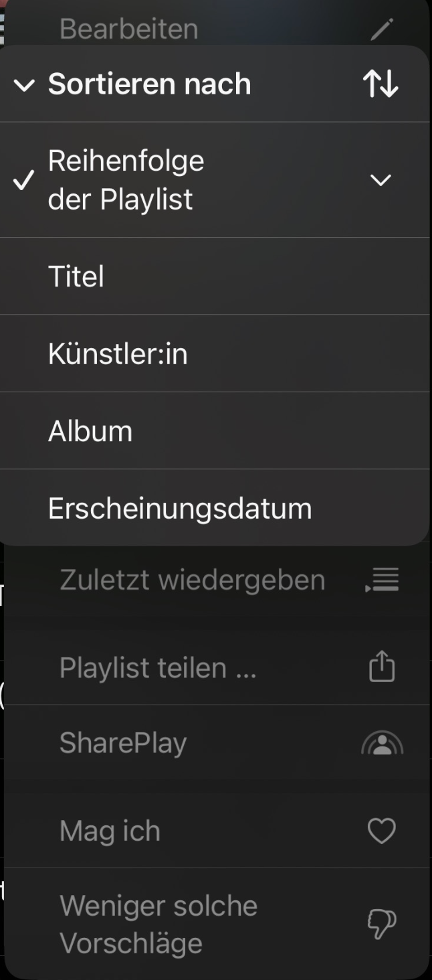Sort playlist by Künstler:in
Image resolution: width=432 pixels, height=980 pixels.
click(118, 354)
